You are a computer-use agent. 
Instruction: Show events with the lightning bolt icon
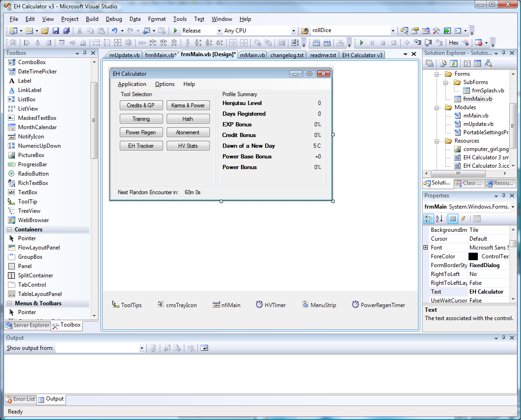(463, 218)
